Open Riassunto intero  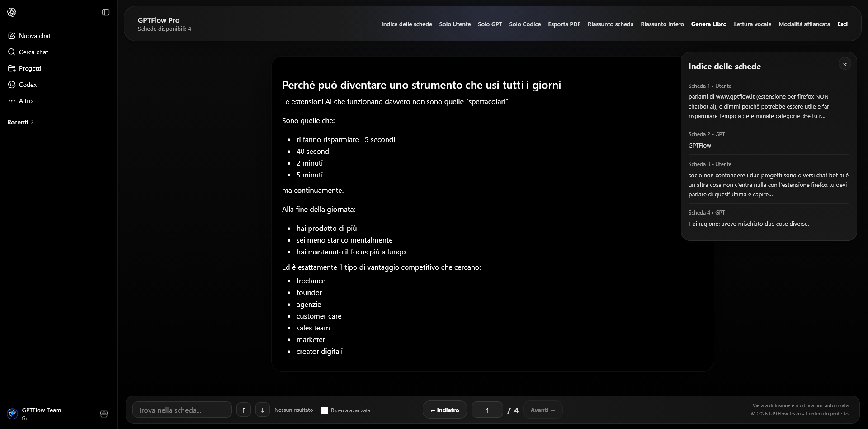coord(662,24)
